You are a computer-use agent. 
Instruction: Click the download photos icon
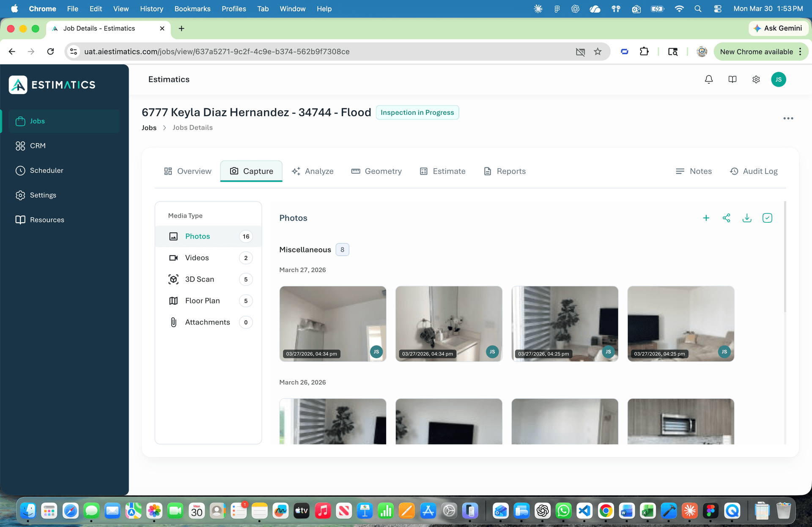pos(747,218)
